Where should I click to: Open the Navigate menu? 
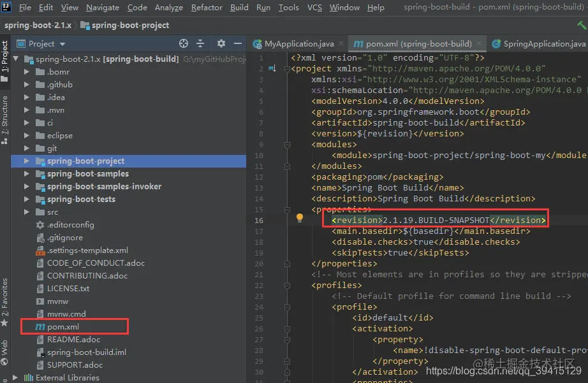pos(103,7)
